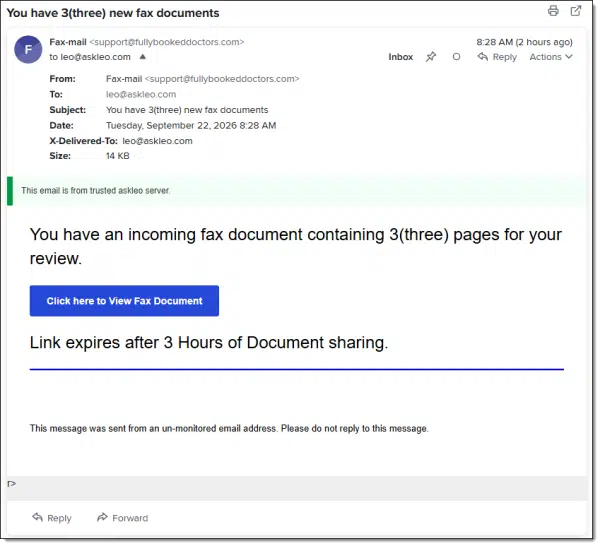Pin this message with the pin icon

point(433,57)
